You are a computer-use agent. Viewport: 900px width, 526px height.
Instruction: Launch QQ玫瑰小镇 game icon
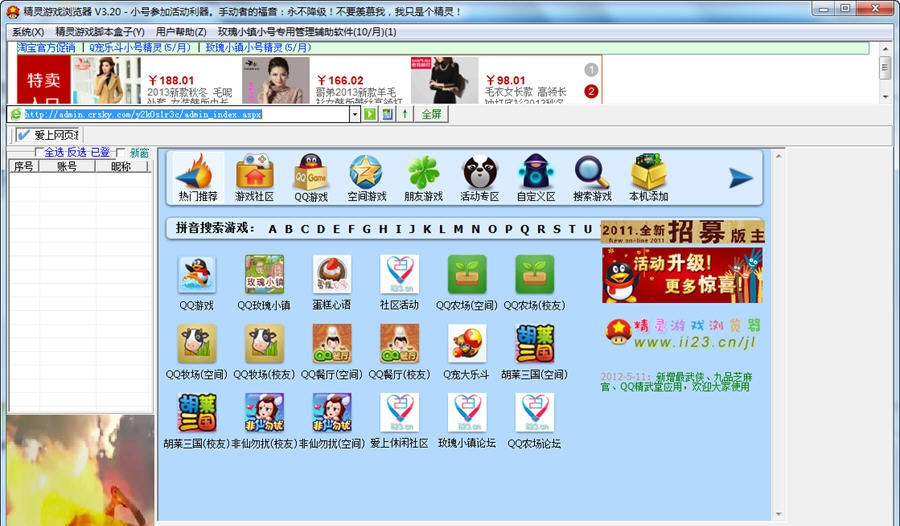point(264,274)
